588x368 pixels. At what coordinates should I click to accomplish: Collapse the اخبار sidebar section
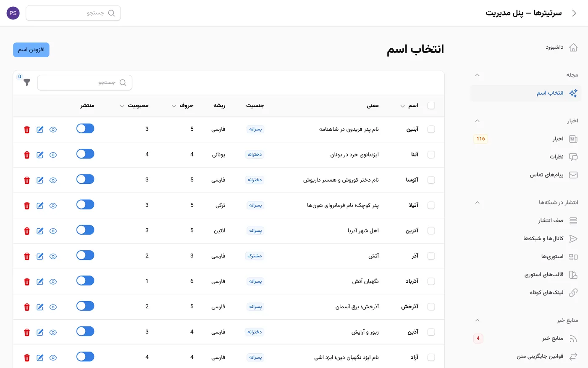(477, 121)
